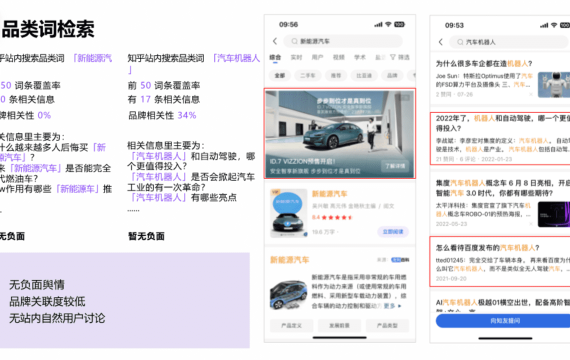This screenshot has height=360, width=570.
Task: Click the 产品定义 button
Action: click(x=291, y=325)
